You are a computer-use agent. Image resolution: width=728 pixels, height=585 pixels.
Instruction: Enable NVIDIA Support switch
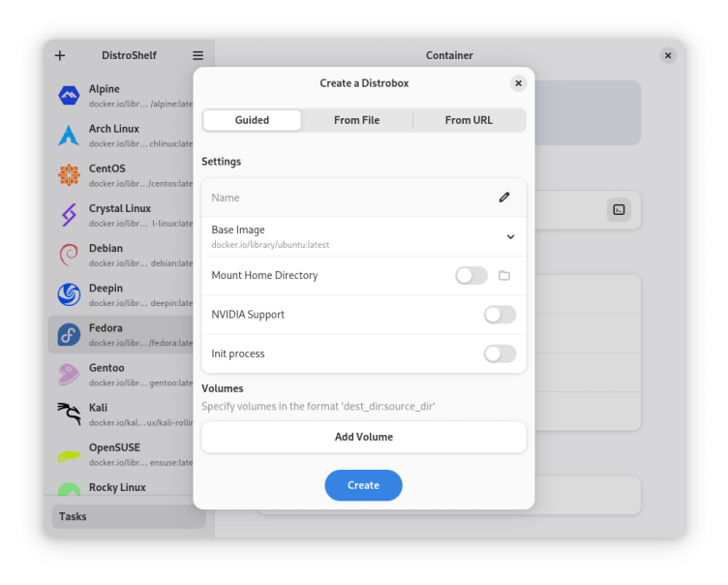pyautogui.click(x=500, y=315)
